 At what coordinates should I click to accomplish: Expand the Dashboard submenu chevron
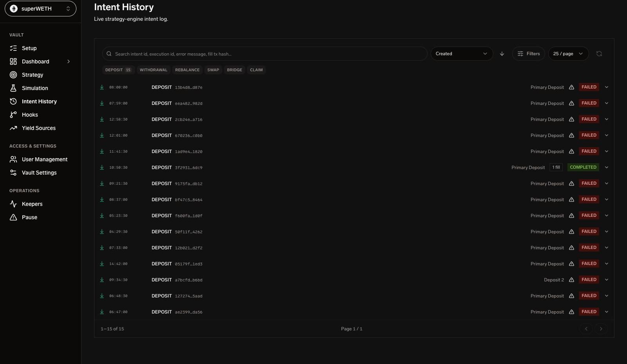69,61
